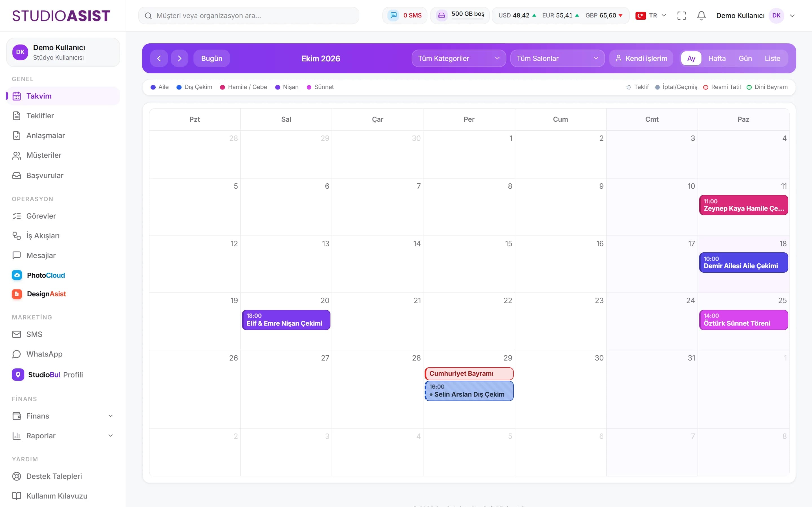The image size is (812, 507).
Task: Expand the Finans sidebar section
Action: (x=63, y=416)
